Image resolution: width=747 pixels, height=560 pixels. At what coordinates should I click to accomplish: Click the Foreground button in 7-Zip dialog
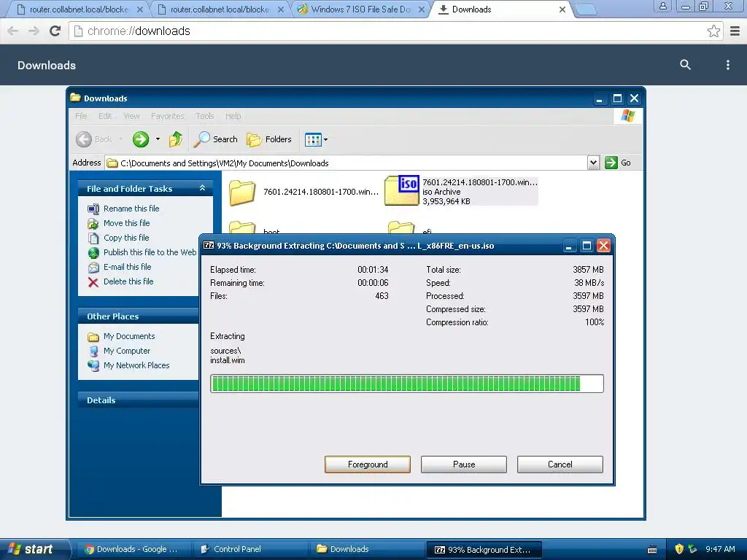click(368, 464)
